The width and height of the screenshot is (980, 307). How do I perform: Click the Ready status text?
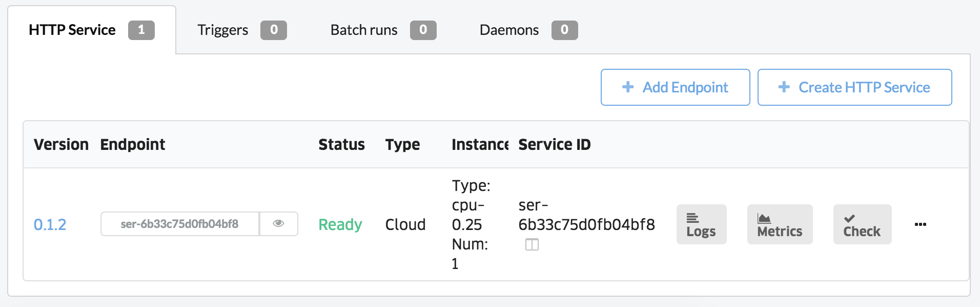[x=340, y=224]
